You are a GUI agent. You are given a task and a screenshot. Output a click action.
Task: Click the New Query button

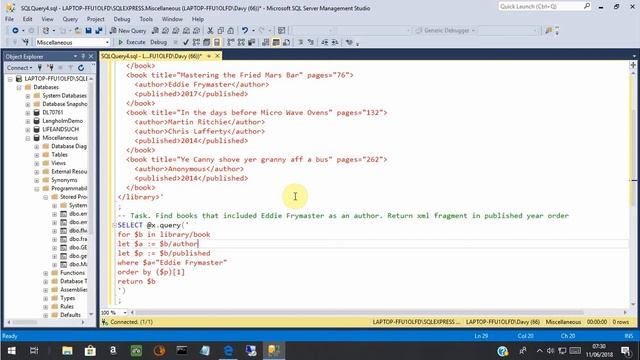pyautogui.click(x=128, y=30)
